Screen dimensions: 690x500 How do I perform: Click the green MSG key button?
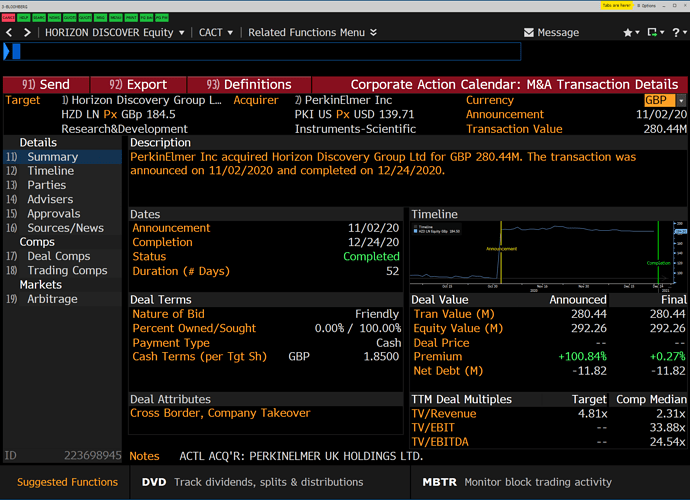100,18
